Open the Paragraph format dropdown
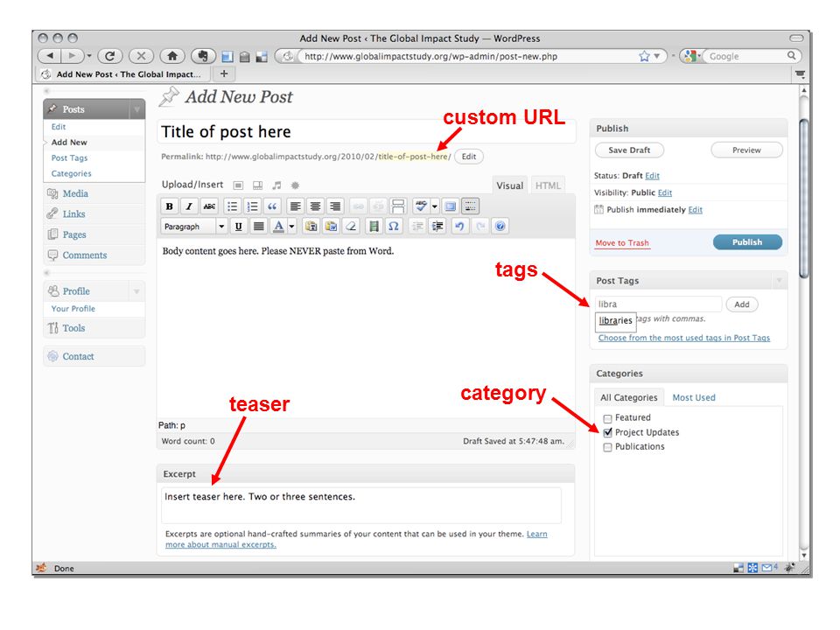Image resolution: width=840 pixels, height=630 pixels. tap(194, 227)
